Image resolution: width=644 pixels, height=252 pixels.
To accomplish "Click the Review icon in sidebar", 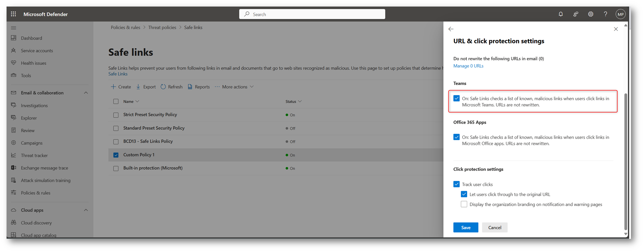I will 13,130.
